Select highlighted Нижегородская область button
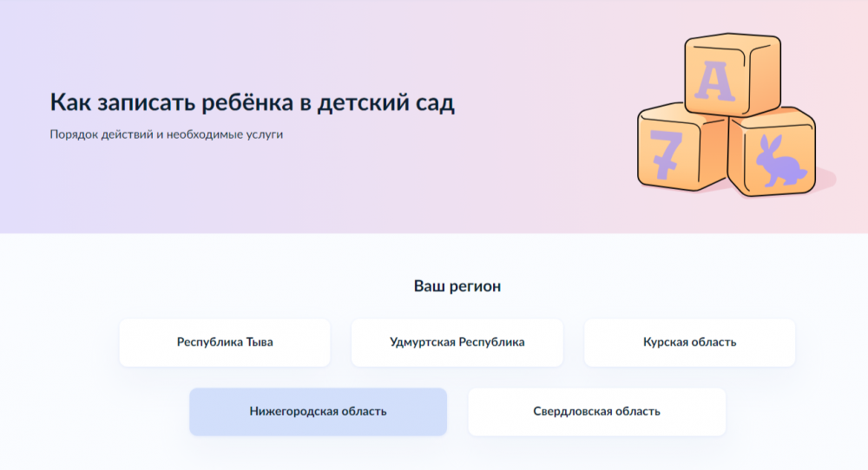The image size is (868, 470). click(x=318, y=411)
